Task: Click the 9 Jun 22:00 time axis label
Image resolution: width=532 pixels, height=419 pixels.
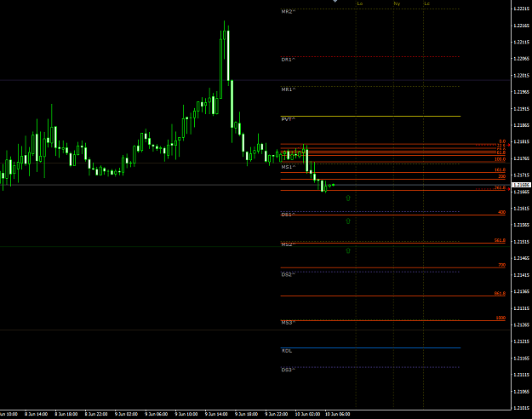Action: coord(276,414)
